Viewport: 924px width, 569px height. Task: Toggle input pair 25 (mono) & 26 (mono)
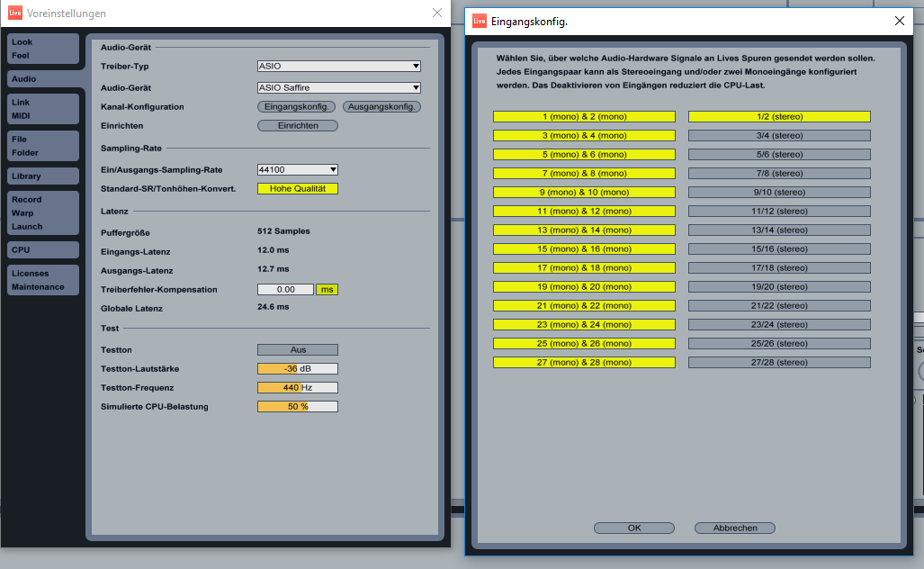(584, 343)
